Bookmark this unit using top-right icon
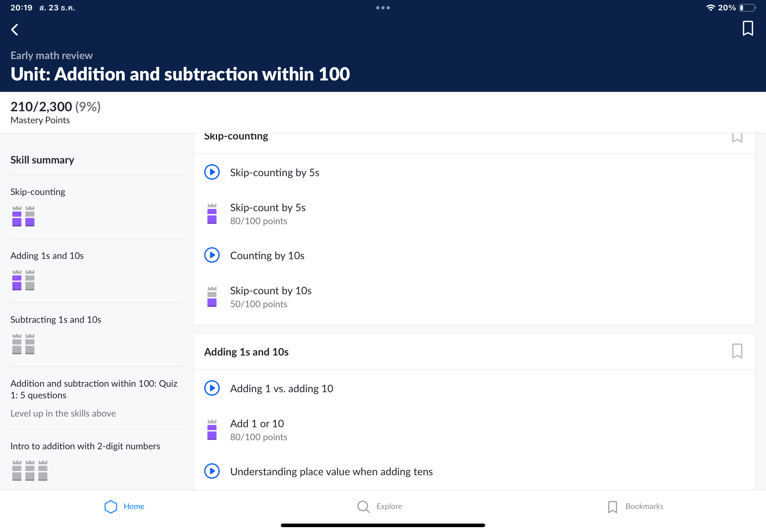Screen dimensions: 766x532 747,28
